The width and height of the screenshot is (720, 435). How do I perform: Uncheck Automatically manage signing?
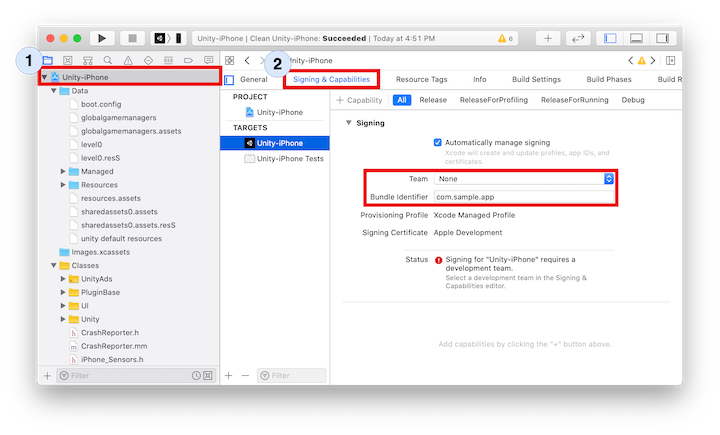point(438,142)
